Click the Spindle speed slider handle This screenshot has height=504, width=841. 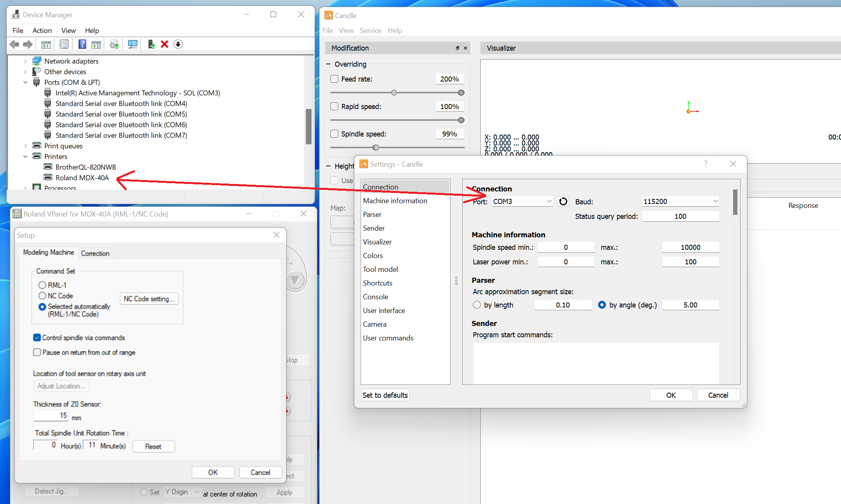coord(376,148)
